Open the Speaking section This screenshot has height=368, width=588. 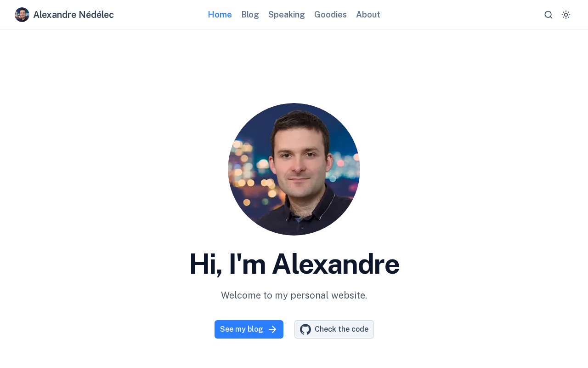pyautogui.click(x=287, y=15)
